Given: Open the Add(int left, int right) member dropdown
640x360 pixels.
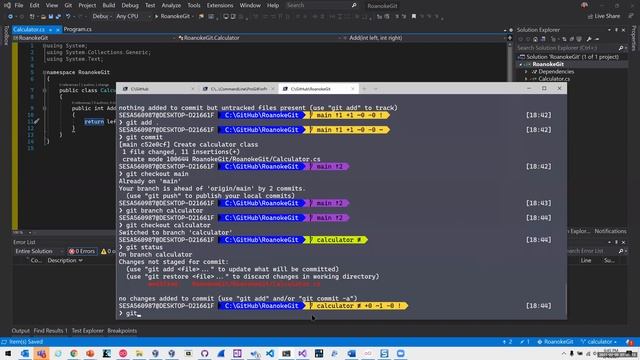Looking at the screenshot, I should 424,38.
